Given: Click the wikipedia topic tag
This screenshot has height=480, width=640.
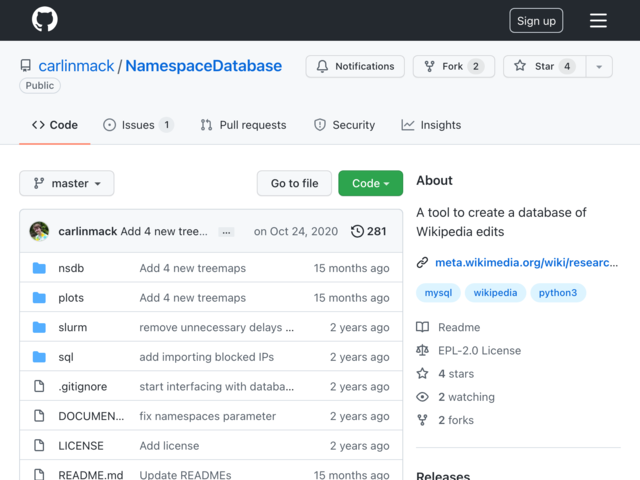Looking at the screenshot, I should (x=495, y=293).
